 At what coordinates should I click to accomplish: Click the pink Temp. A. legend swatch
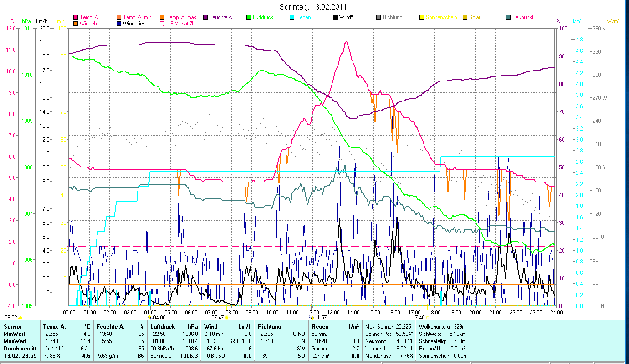click(x=76, y=17)
